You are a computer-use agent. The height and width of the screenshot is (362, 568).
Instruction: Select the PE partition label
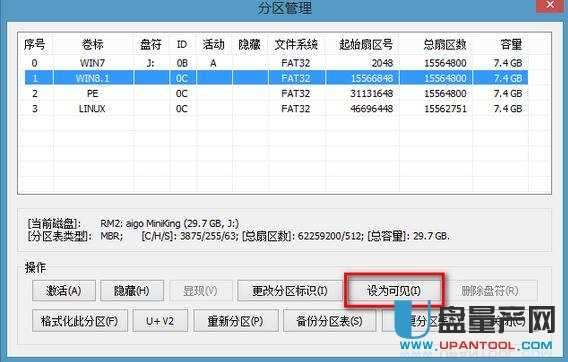(93, 93)
